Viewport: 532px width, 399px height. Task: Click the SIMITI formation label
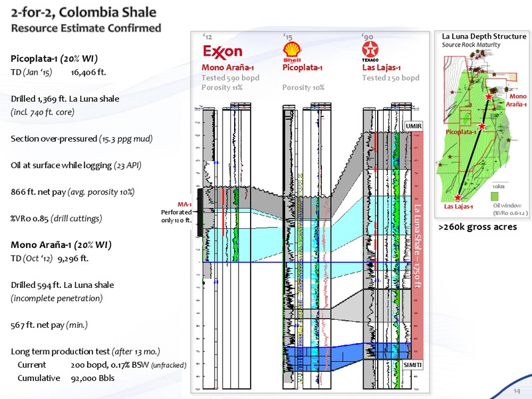413,364
